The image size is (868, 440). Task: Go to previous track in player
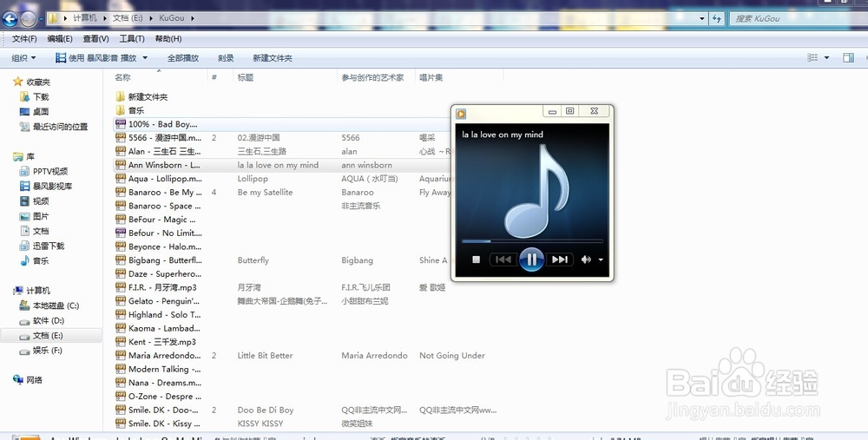[503, 259]
